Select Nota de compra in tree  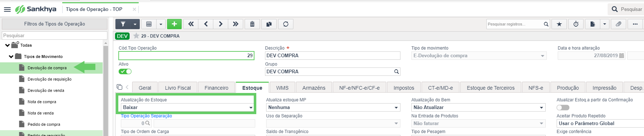point(42,102)
